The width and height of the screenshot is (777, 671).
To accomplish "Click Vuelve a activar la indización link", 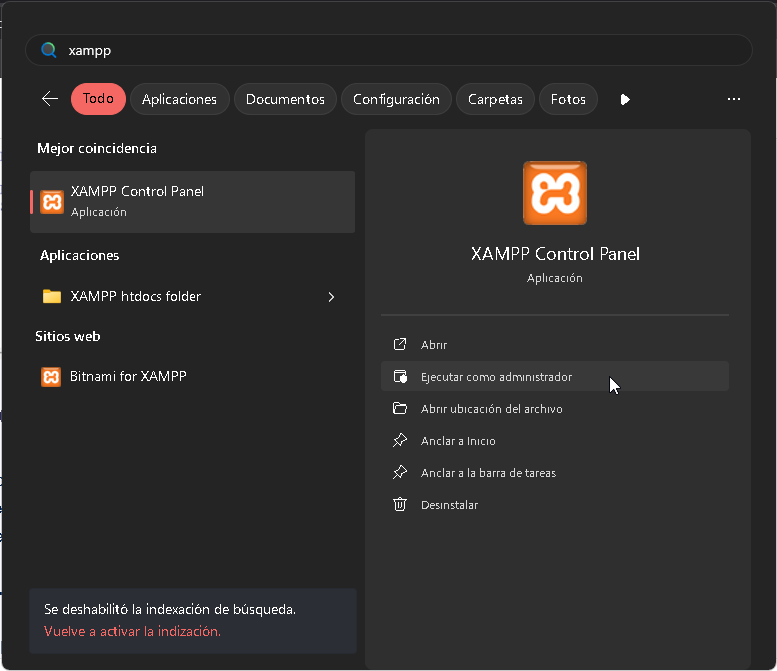I will coord(132,631).
